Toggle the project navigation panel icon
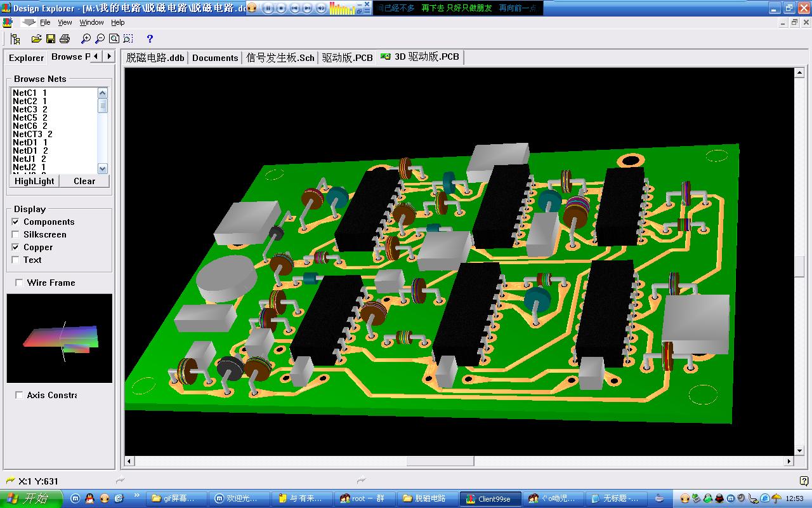The image size is (812, 508). pyautogui.click(x=15, y=39)
